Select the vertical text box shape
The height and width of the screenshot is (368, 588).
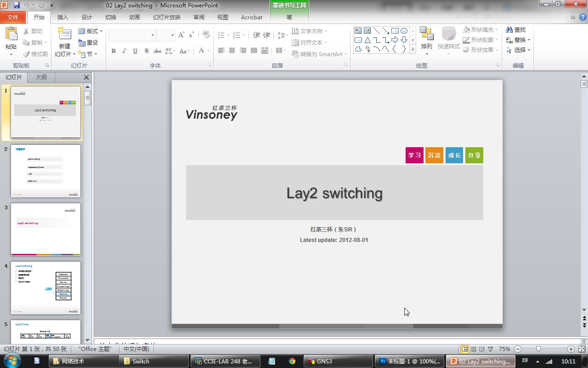point(367,31)
